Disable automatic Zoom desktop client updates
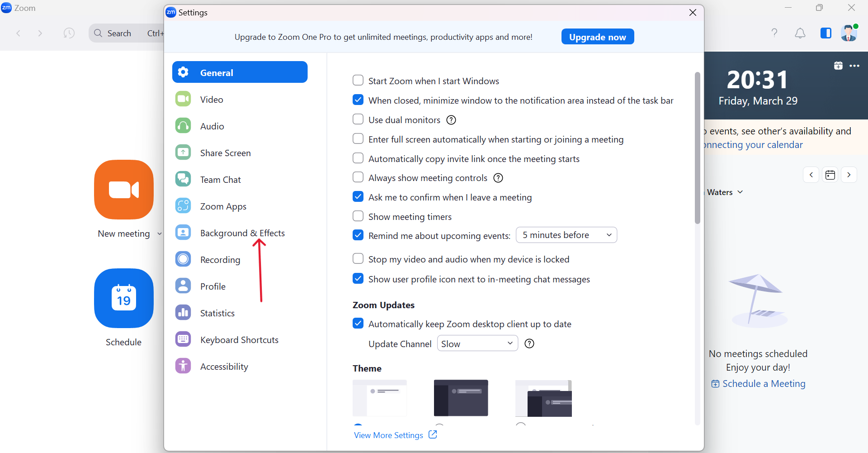 (x=358, y=324)
